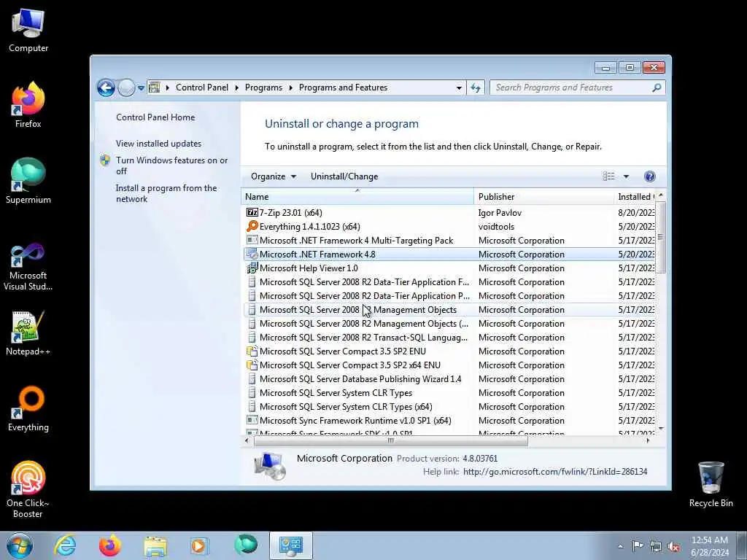Sort by the Publisher column header
This screenshot has height=560, width=747.
click(544, 197)
